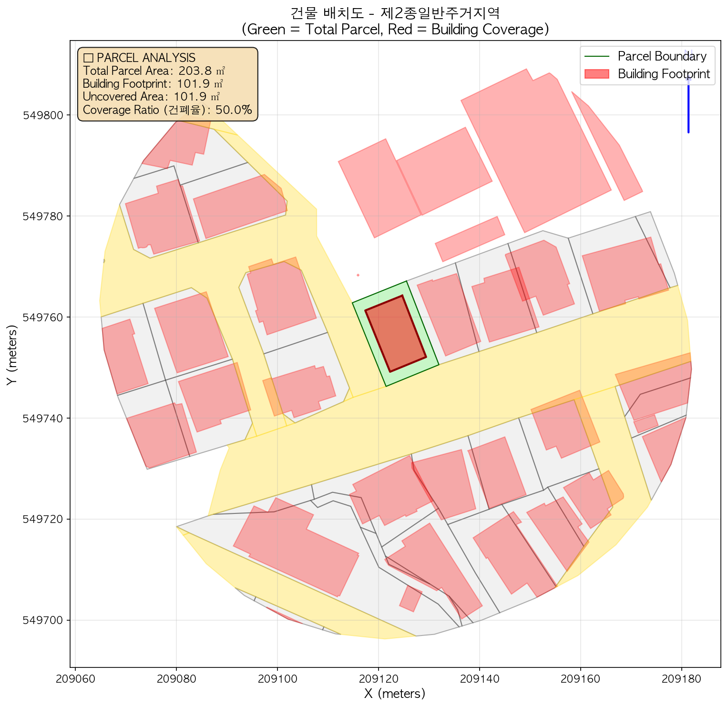Select the dark red outlined building in the green parcel

pos(395,333)
